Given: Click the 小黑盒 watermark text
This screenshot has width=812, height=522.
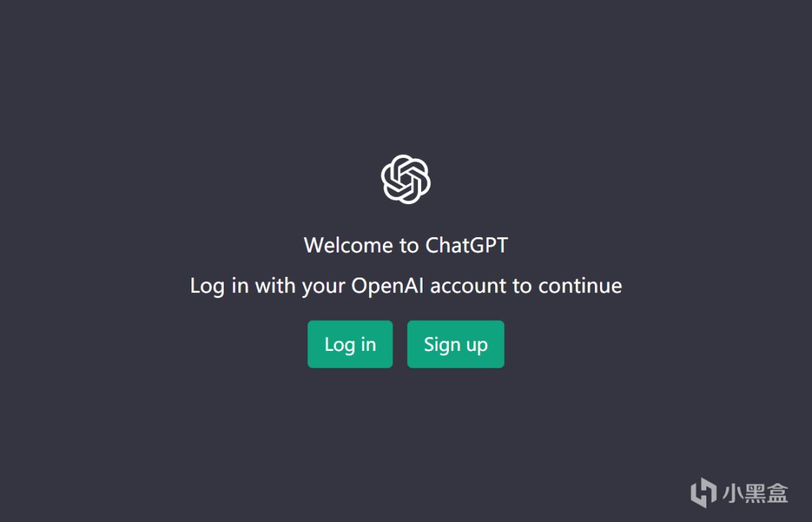Looking at the screenshot, I should (756, 493).
